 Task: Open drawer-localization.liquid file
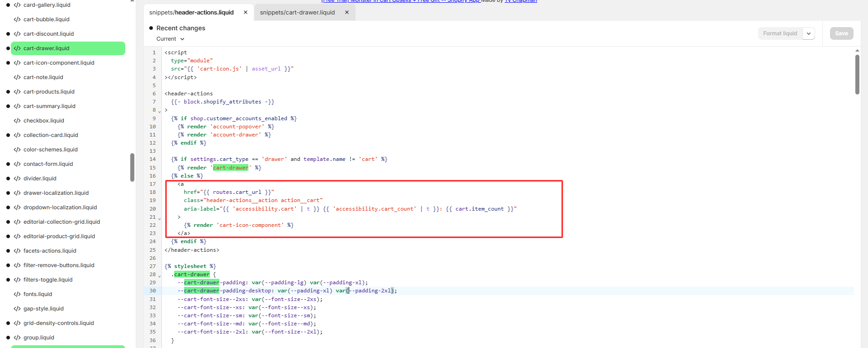(x=56, y=193)
